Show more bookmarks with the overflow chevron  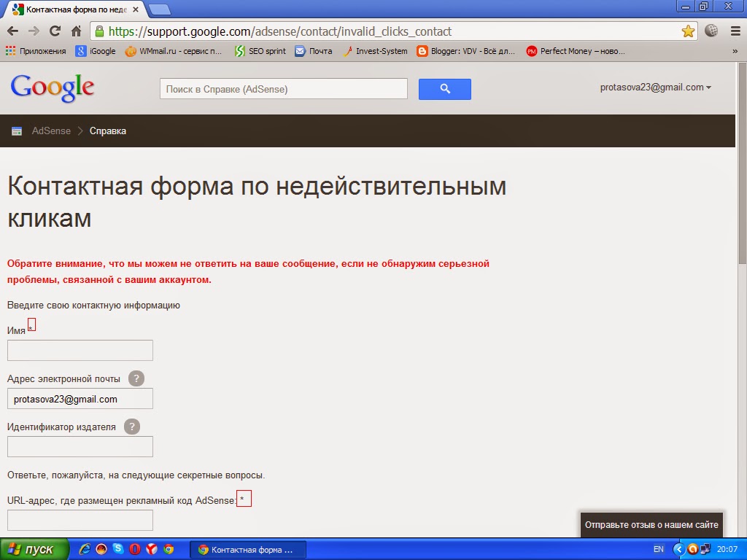[735, 52]
